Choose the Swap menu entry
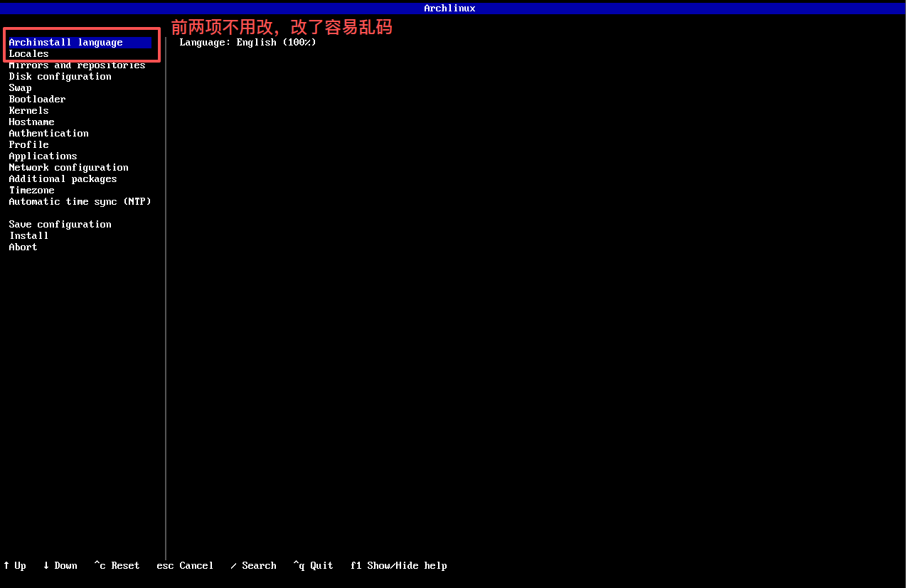This screenshot has width=906, height=588. pos(21,88)
